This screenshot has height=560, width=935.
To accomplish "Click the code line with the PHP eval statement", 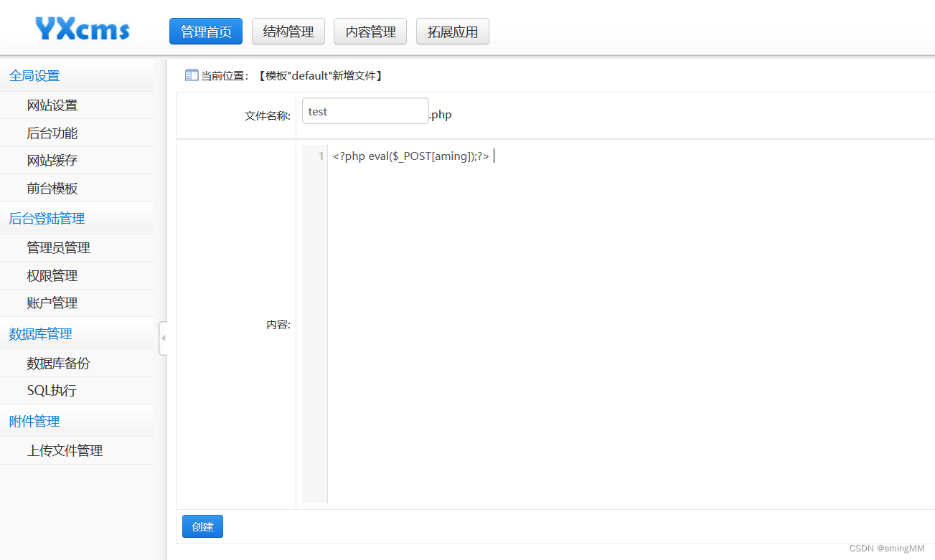I will coord(411,156).
